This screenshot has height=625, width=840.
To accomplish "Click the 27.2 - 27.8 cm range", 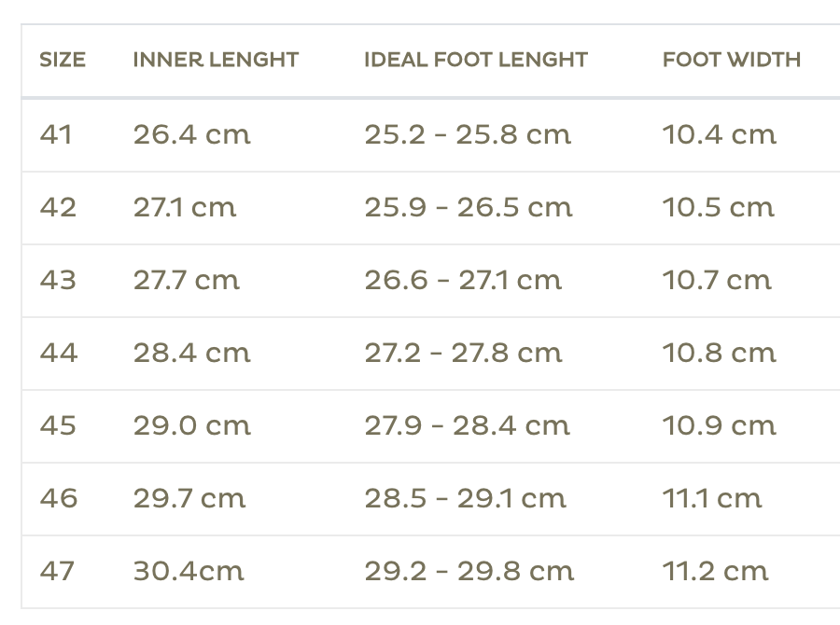I will coord(464,353).
